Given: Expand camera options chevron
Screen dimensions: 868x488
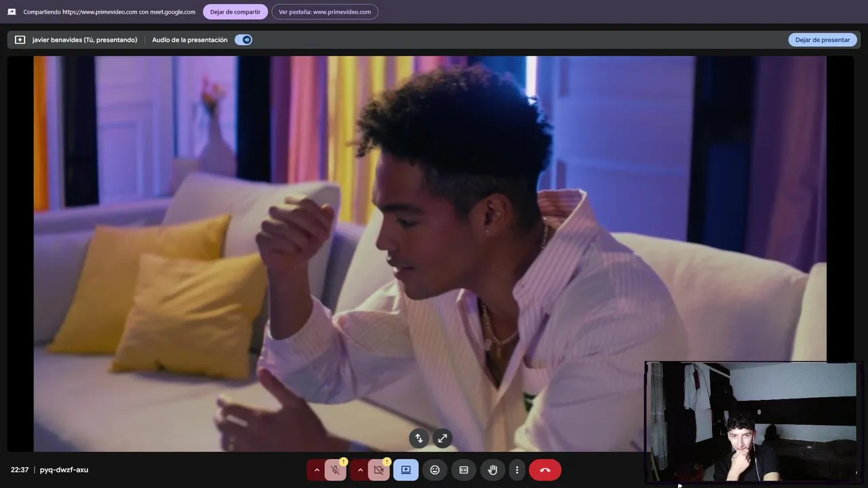Looking at the screenshot, I should 359,470.
